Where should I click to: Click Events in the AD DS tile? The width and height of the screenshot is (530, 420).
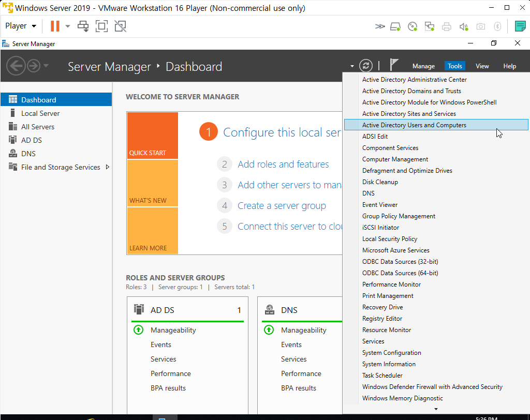tap(161, 344)
